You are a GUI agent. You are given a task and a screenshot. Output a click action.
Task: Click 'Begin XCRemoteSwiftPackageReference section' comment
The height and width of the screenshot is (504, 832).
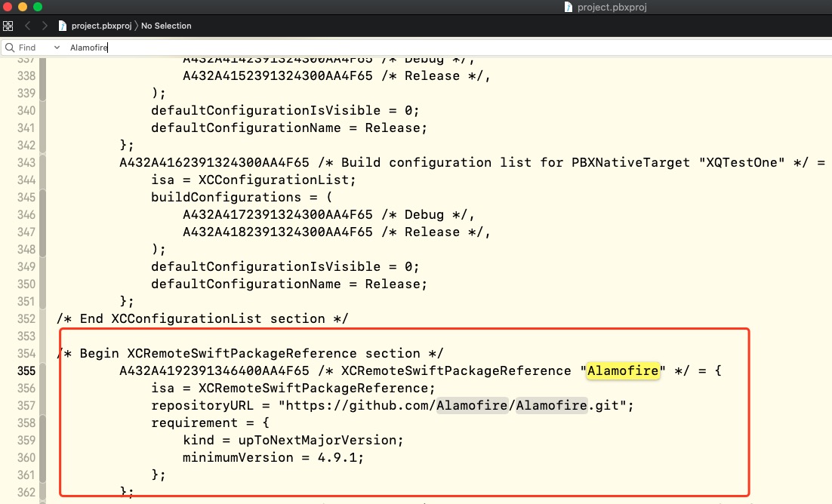[250, 353]
